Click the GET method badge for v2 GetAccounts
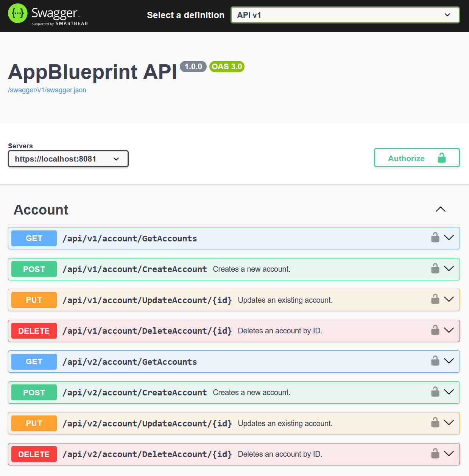The image size is (469, 476). pos(34,362)
